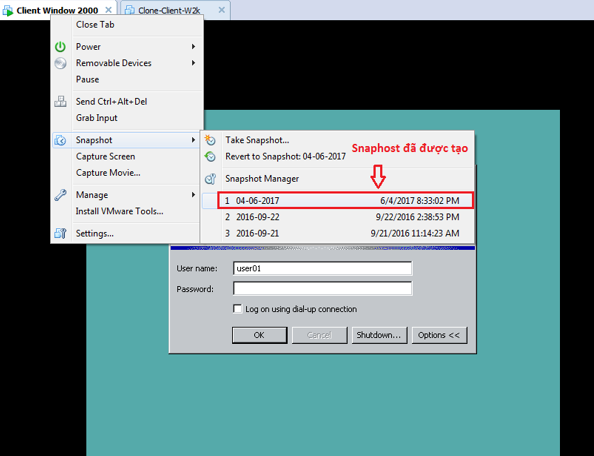Click the Password input field

pyautogui.click(x=322, y=289)
